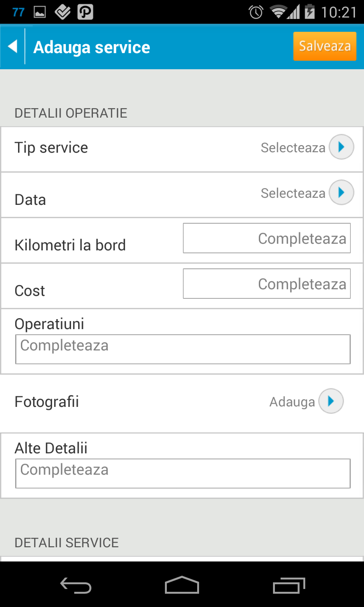Open Android Recent Apps
Screen dimensions: 364x607
pyautogui.click(x=289, y=586)
